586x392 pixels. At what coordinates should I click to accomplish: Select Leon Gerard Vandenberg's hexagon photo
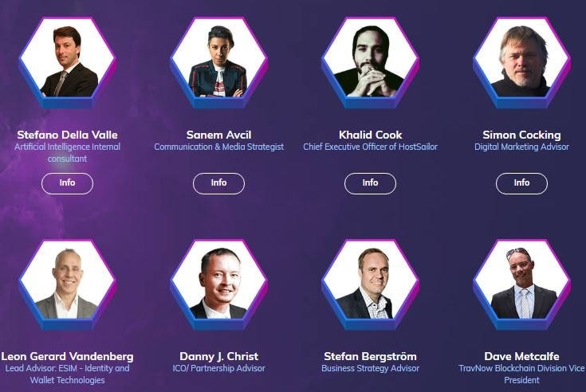click(67, 284)
